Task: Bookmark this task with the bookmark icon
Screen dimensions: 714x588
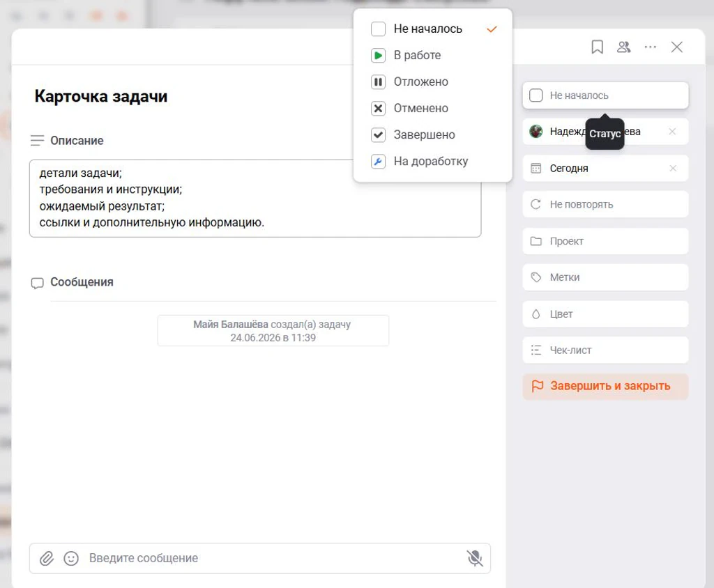Action: (x=597, y=47)
